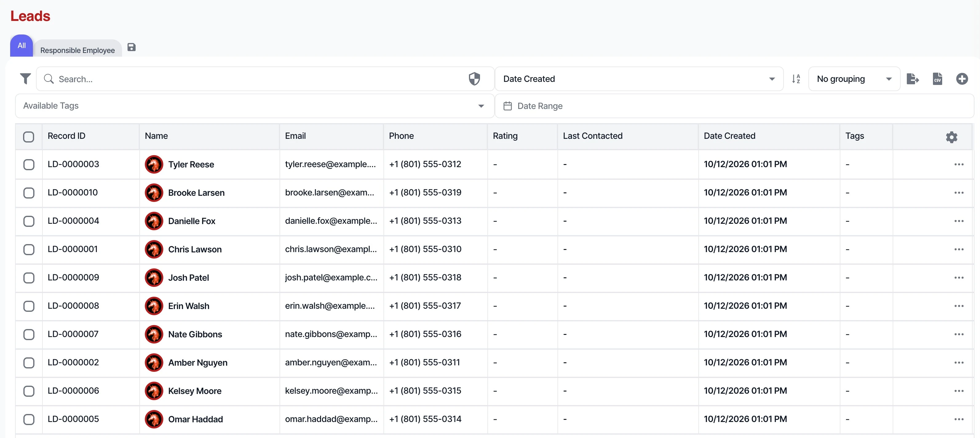Select the LD-0000007 row checkbox
The height and width of the screenshot is (438, 980).
coord(29,334)
